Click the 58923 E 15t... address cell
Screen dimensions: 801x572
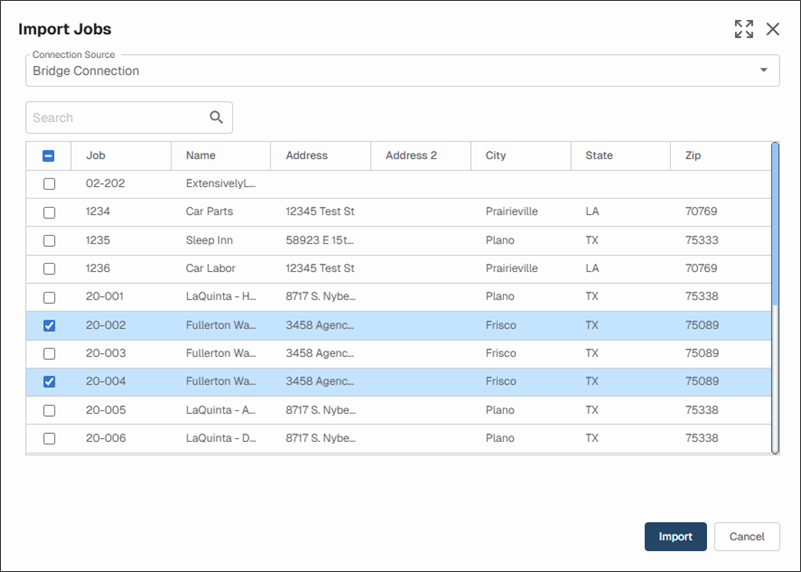coord(320,240)
